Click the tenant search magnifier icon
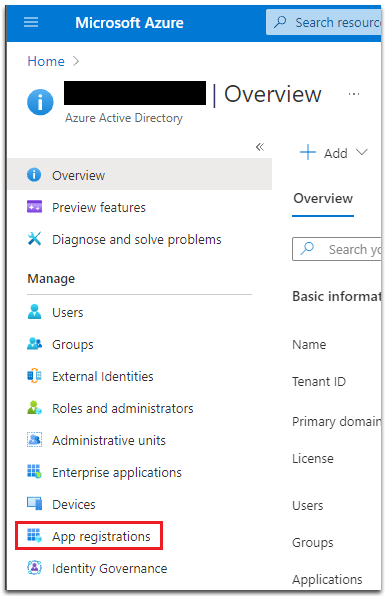The width and height of the screenshot is (387, 596). point(307,249)
